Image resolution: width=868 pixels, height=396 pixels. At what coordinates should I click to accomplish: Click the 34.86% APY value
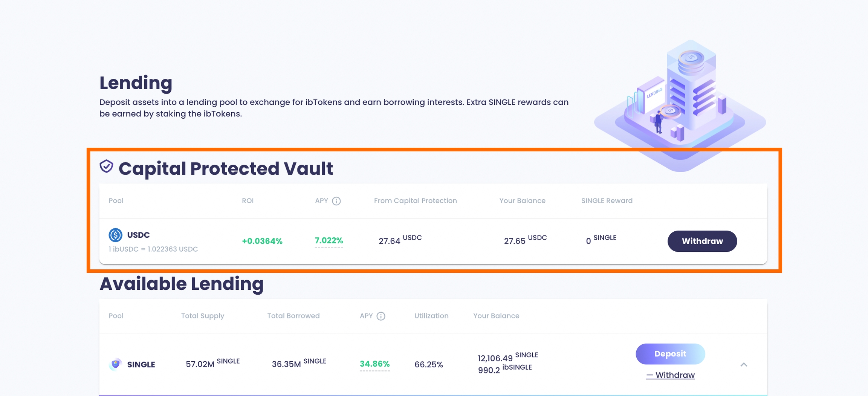[374, 364]
